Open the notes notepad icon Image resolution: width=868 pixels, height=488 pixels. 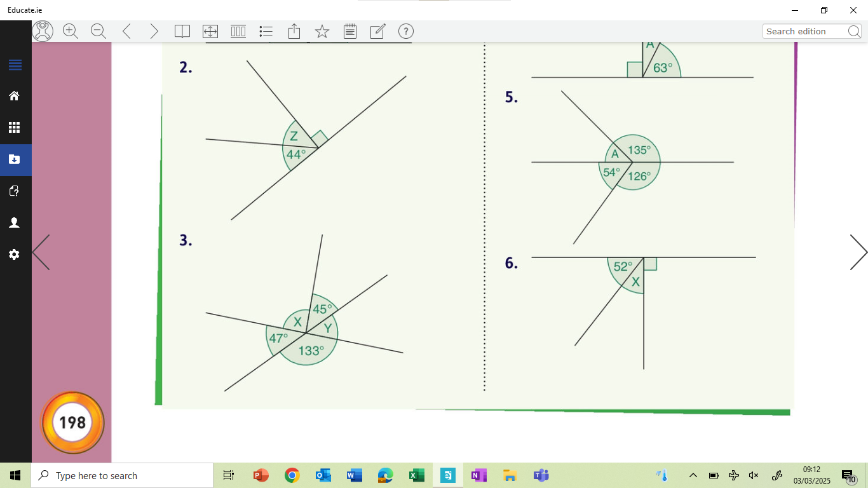tap(349, 30)
